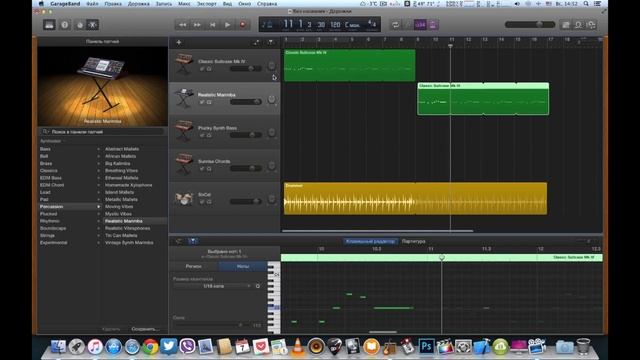Viewport: 640px width, 360px height.
Task: Toggle the Editors scissors button
Action: coord(93,25)
